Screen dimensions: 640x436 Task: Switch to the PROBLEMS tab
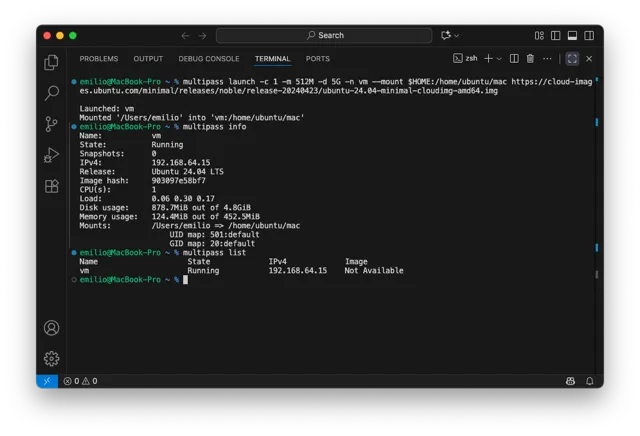99,59
